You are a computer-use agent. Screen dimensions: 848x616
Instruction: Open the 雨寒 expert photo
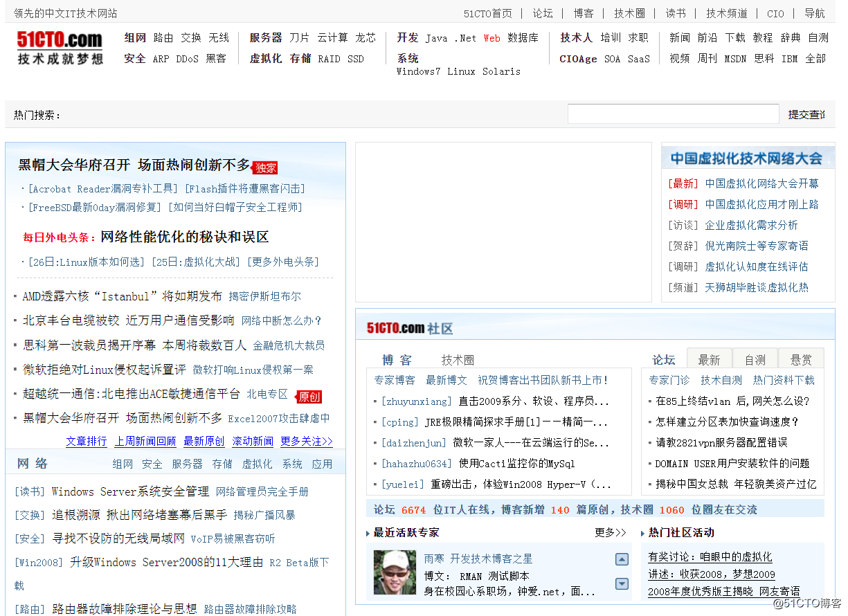[395, 572]
